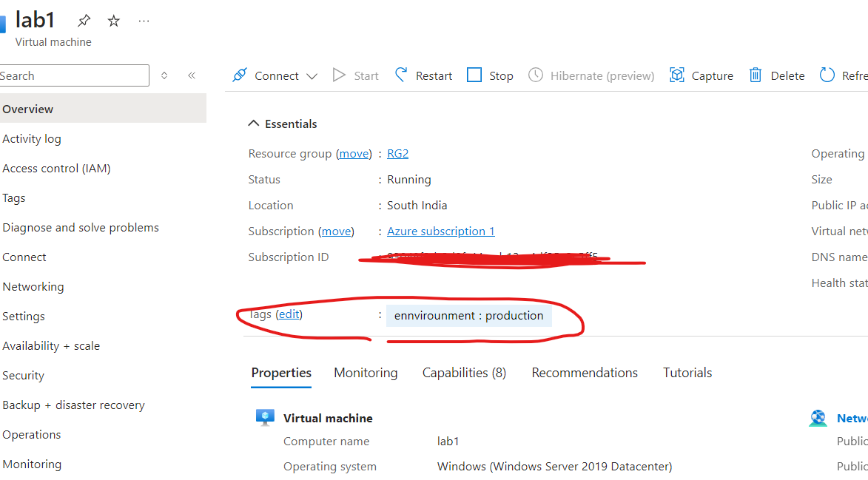This screenshot has height=480, width=868.
Task: Click the move link next to Resource group
Action: pos(354,154)
